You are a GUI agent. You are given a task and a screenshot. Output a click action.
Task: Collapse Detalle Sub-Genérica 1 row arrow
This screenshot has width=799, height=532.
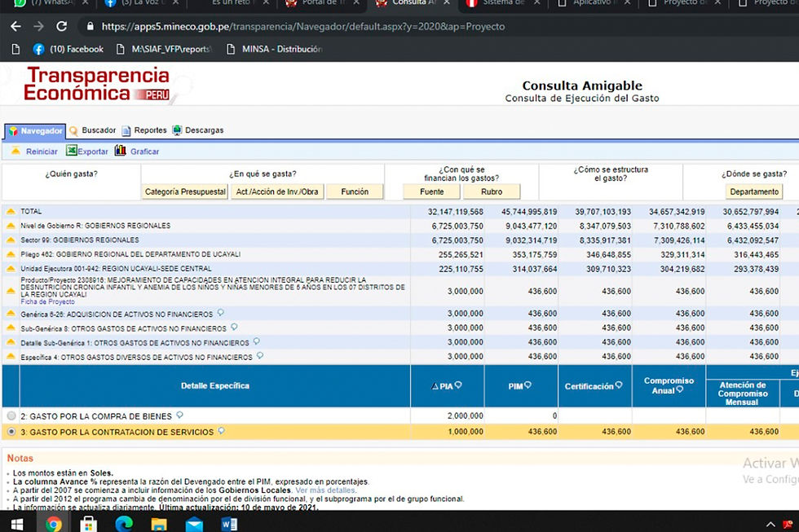pyautogui.click(x=11, y=342)
